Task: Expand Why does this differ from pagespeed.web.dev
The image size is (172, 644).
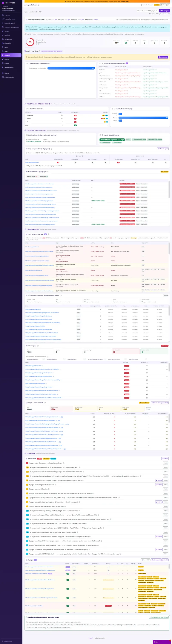Action: coord(44,166)
